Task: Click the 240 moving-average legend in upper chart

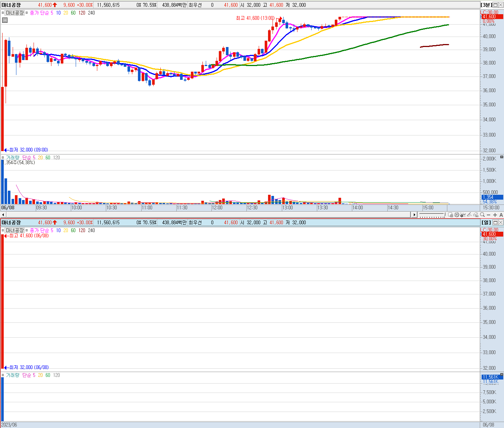Action: pyautogui.click(x=91, y=13)
